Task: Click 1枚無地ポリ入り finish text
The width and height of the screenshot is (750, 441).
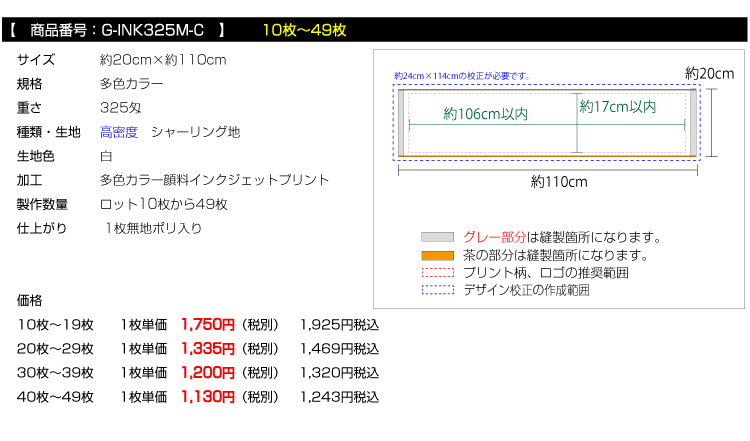Action: point(153,228)
